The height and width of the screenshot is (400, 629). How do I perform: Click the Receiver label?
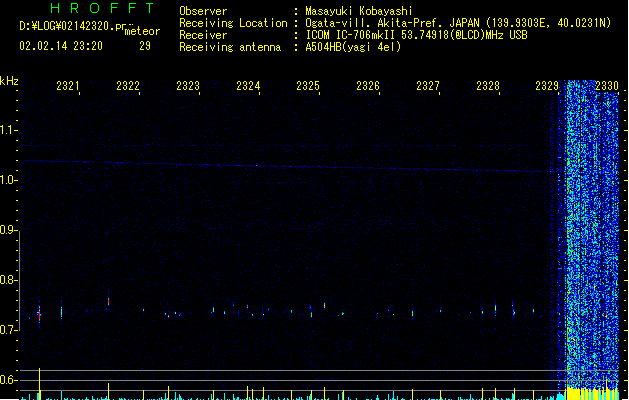[203, 35]
